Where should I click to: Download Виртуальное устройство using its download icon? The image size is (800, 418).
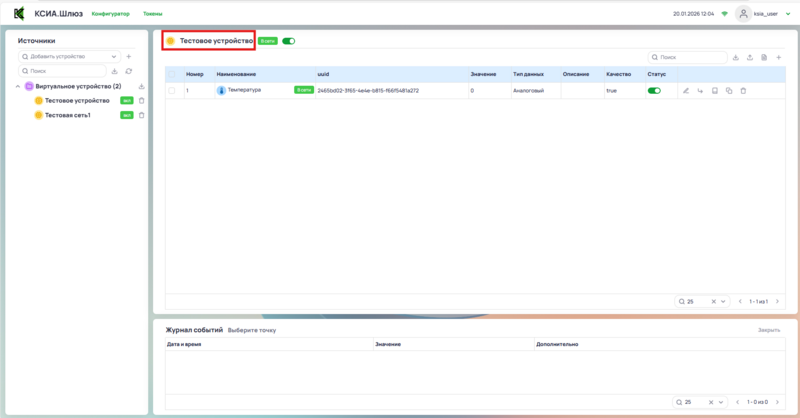(x=141, y=87)
